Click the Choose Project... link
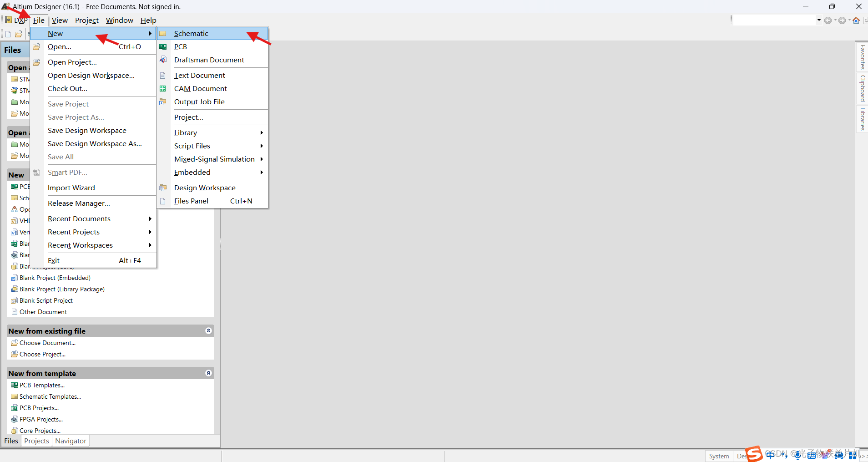868x462 pixels. pyautogui.click(x=42, y=355)
